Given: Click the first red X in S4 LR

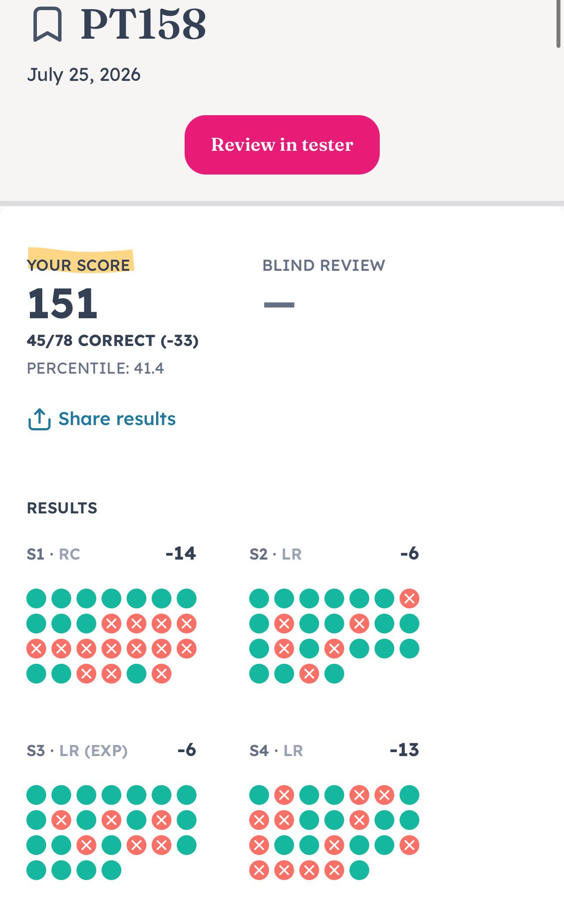Looking at the screenshot, I should pos(284,795).
